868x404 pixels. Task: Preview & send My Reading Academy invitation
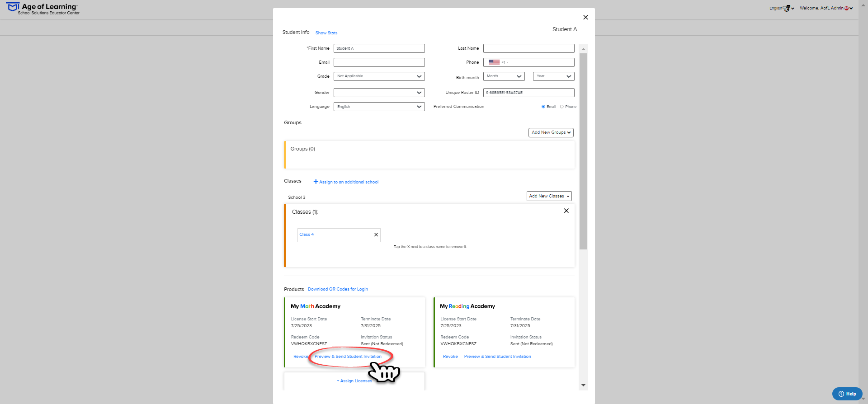point(498,357)
